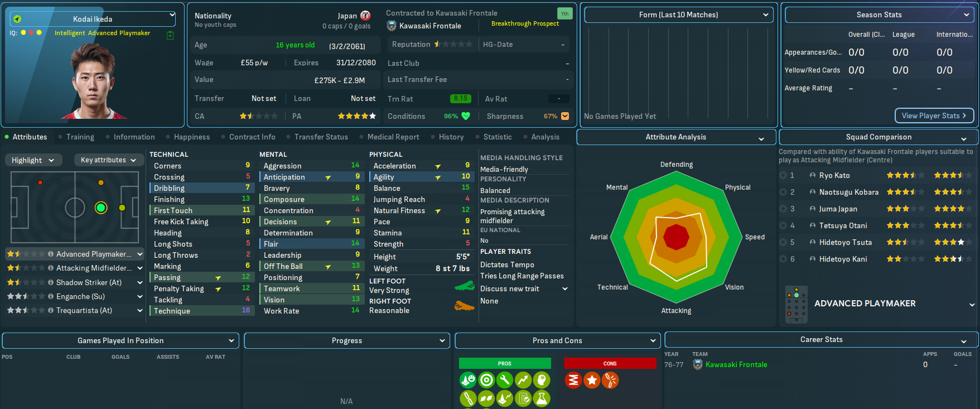Select the radio button beside Juma Japan
The height and width of the screenshot is (409, 980).
(x=783, y=209)
